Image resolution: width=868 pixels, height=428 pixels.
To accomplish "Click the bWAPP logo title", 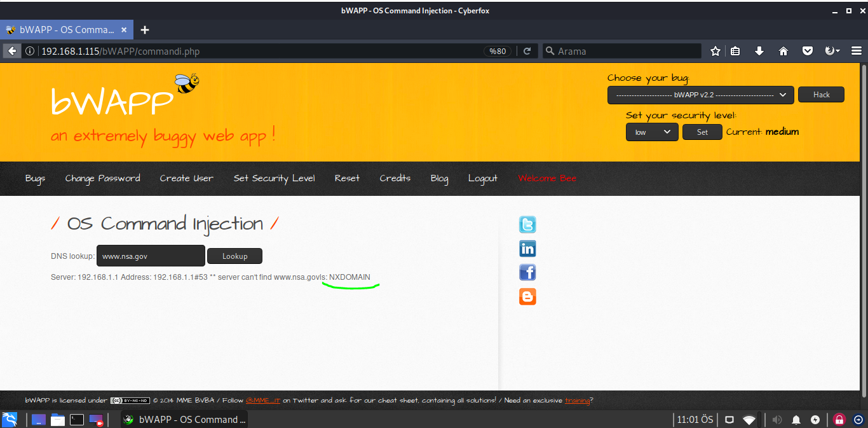I will click(x=112, y=101).
